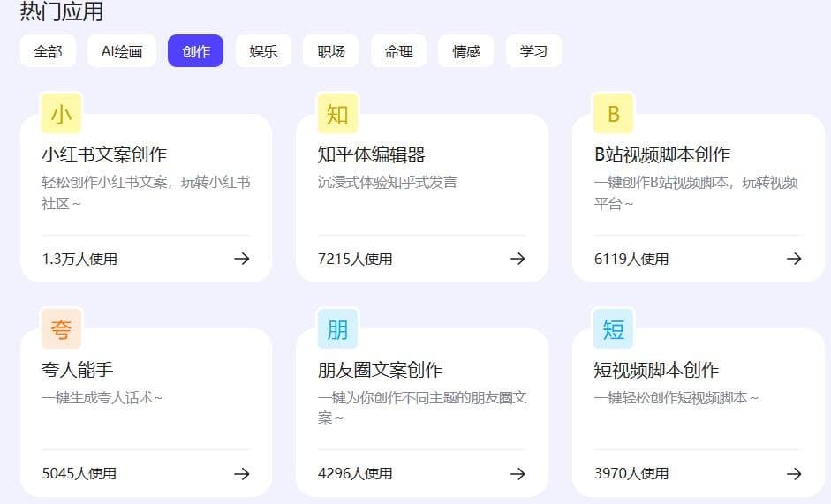Go to 朋友圈文案创作 via its arrow icon
Image resolution: width=831 pixels, height=504 pixels.
[x=517, y=474]
